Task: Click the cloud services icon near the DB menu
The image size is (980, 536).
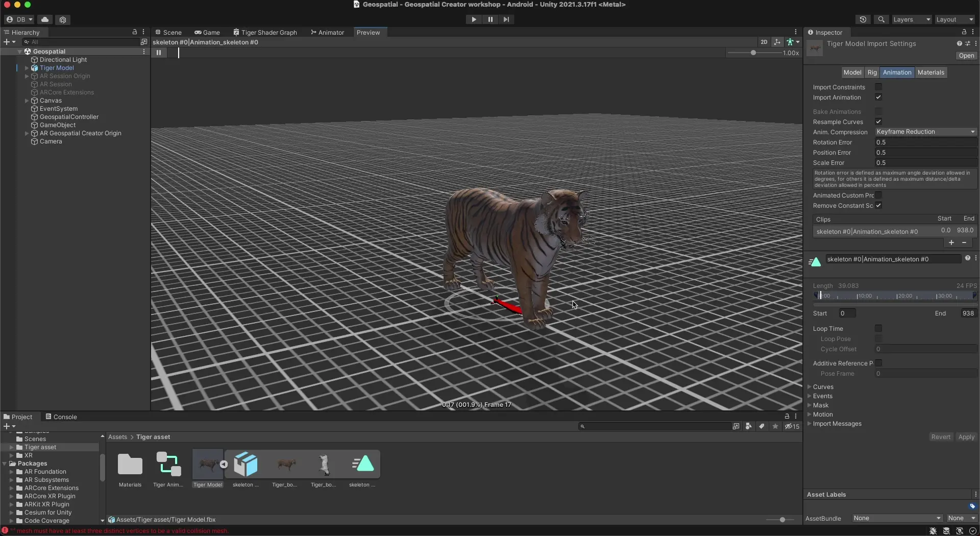Action: pos(45,19)
